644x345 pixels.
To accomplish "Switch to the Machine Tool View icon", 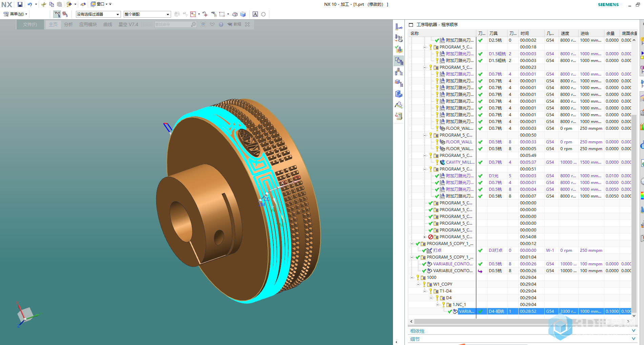I will click(x=399, y=72).
